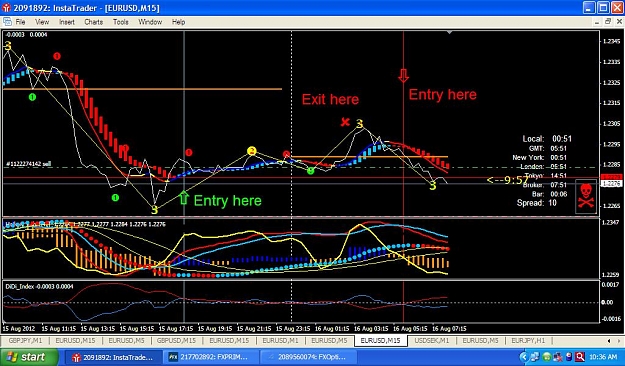This screenshot has height=366, width=625.
Task: Switch to the 2089560074: FXOpe taskbar window
Action: [x=308, y=357]
